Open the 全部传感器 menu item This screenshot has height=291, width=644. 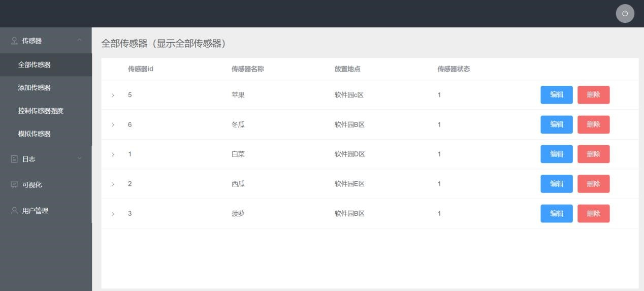point(46,65)
